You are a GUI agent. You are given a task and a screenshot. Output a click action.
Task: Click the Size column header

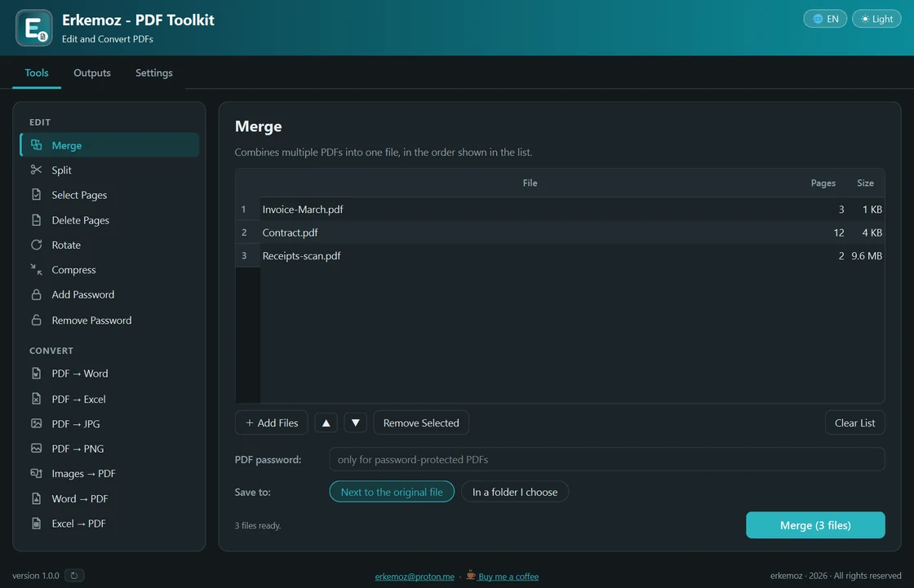[x=865, y=183]
